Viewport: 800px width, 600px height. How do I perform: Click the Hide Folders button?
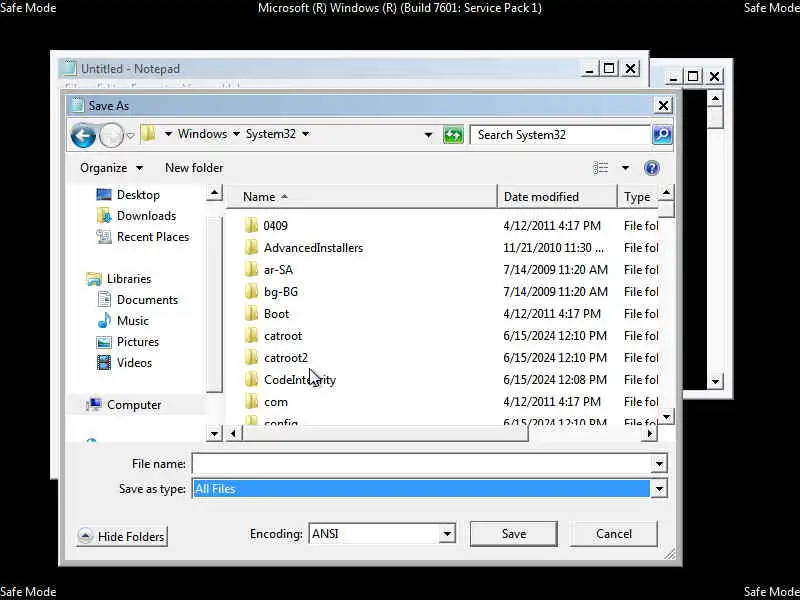pos(122,536)
